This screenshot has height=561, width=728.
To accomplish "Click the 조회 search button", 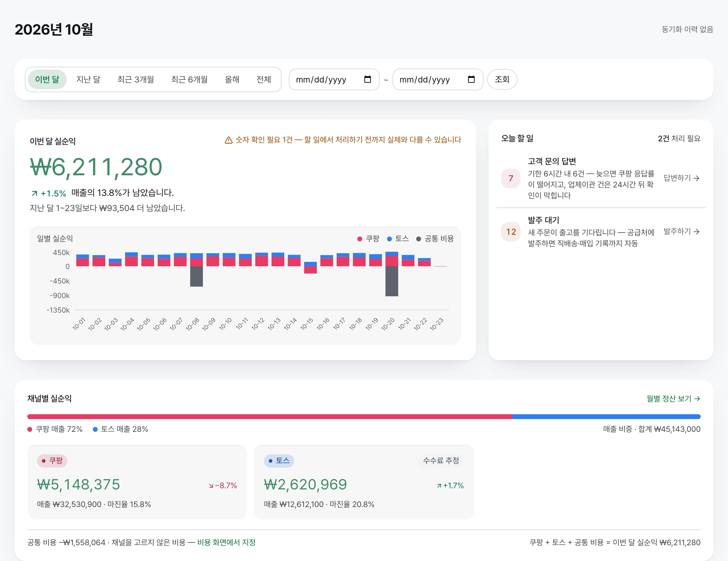I will [x=502, y=79].
